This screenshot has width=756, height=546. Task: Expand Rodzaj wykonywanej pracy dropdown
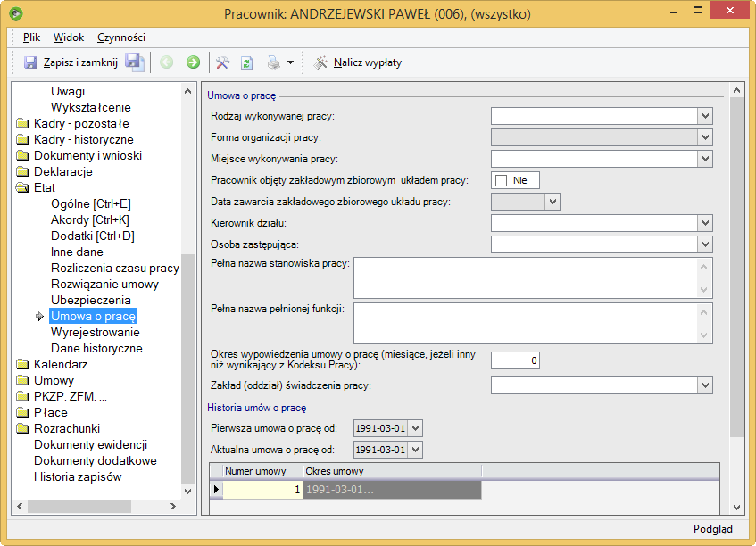(x=705, y=116)
